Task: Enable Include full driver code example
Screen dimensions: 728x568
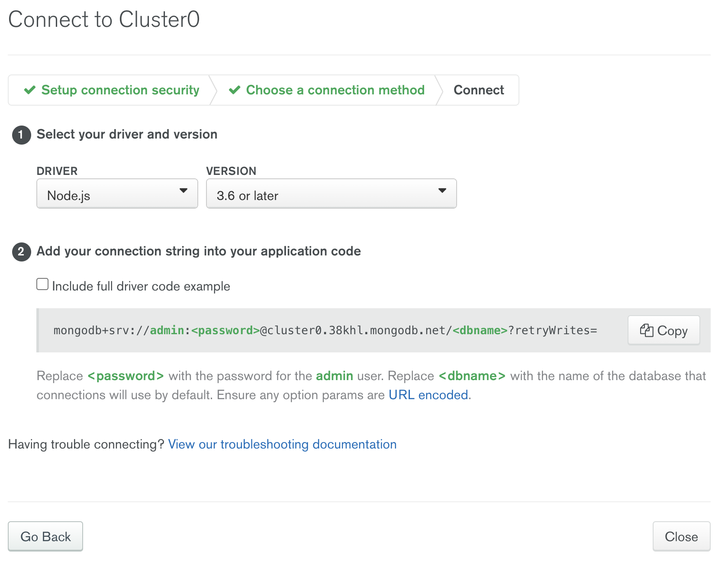Action: (42, 284)
